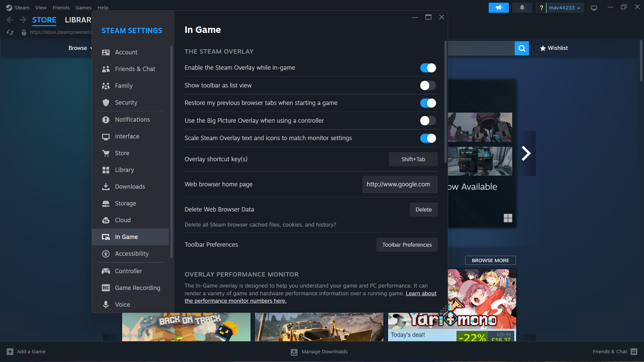
Task: Open the notifications bell icon
Action: click(522, 8)
